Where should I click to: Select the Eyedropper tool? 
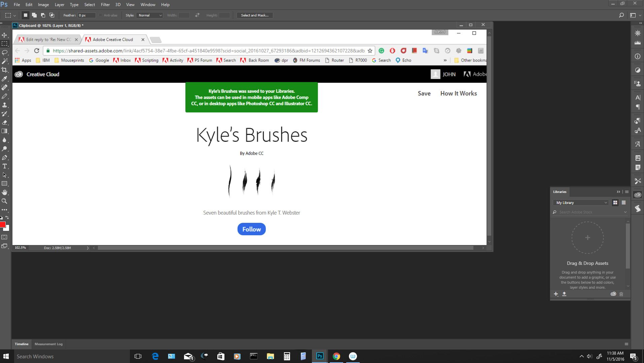tap(4, 79)
